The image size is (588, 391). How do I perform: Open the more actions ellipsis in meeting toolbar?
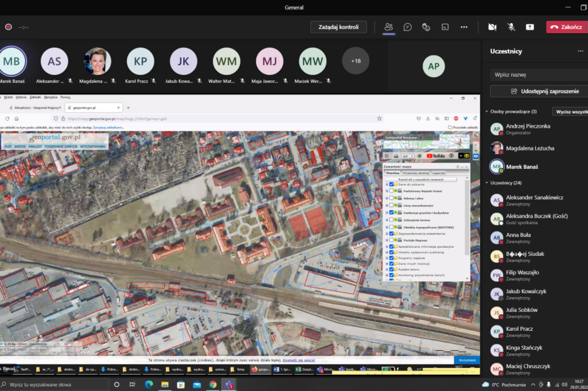[464, 27]
